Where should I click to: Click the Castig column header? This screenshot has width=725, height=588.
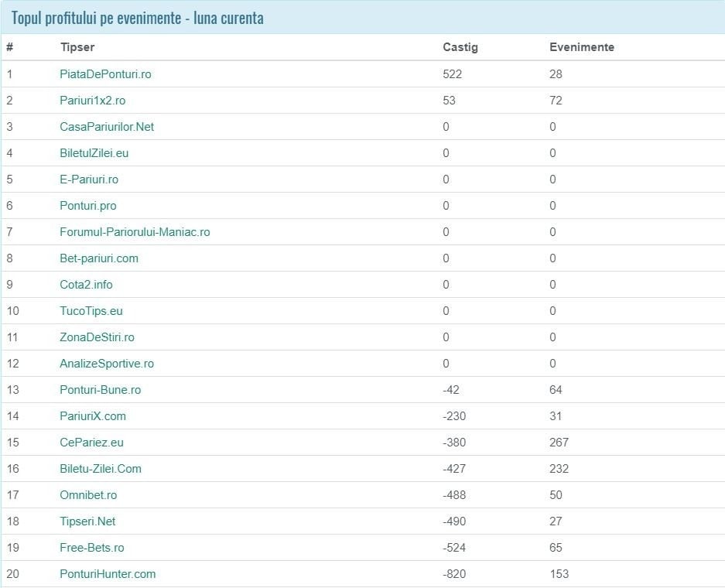click(x=460, y=47)
